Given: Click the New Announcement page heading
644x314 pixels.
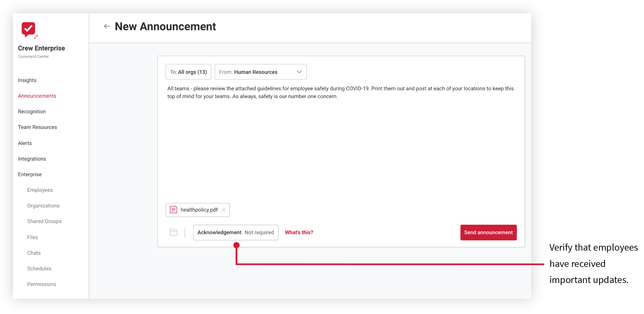Looking at the screenshot, I should coord(165,26).
